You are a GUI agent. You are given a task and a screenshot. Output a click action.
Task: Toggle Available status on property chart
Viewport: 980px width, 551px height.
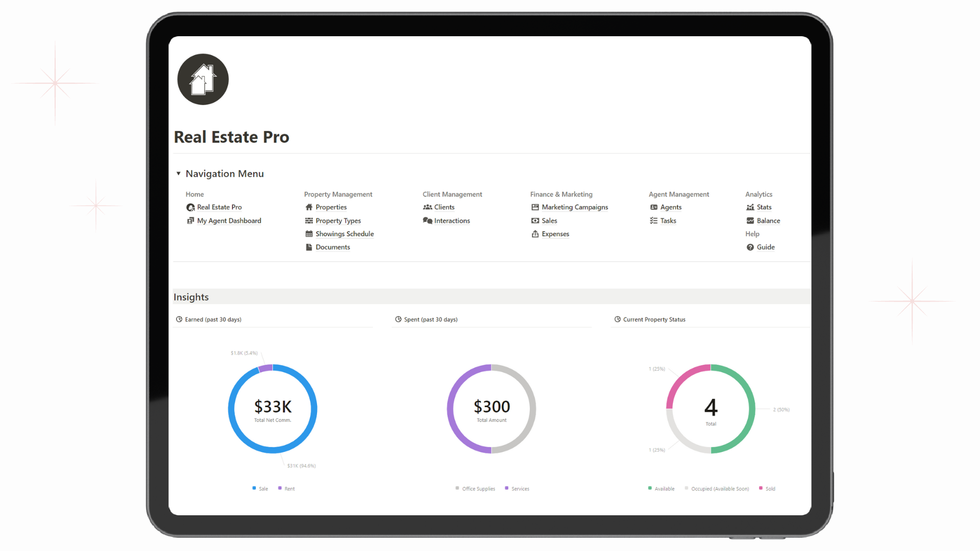pos(660,488)
